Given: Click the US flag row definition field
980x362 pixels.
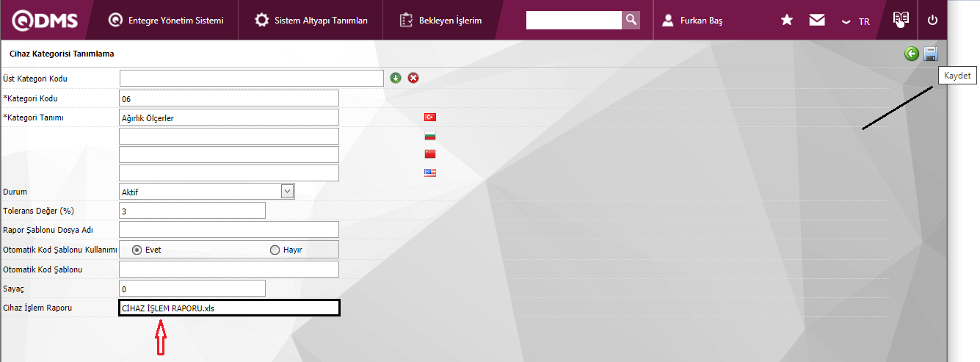Looking at the screenshot, I should click(229, 173).
